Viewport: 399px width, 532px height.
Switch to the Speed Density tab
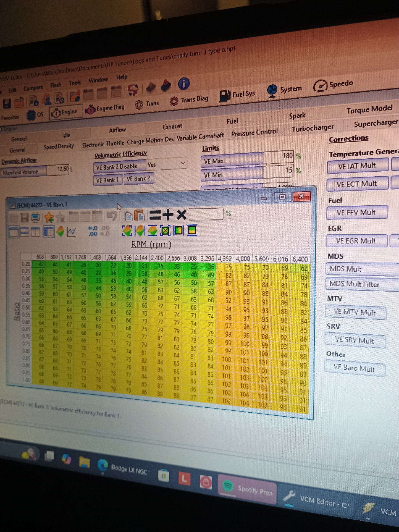click(59, 146)
